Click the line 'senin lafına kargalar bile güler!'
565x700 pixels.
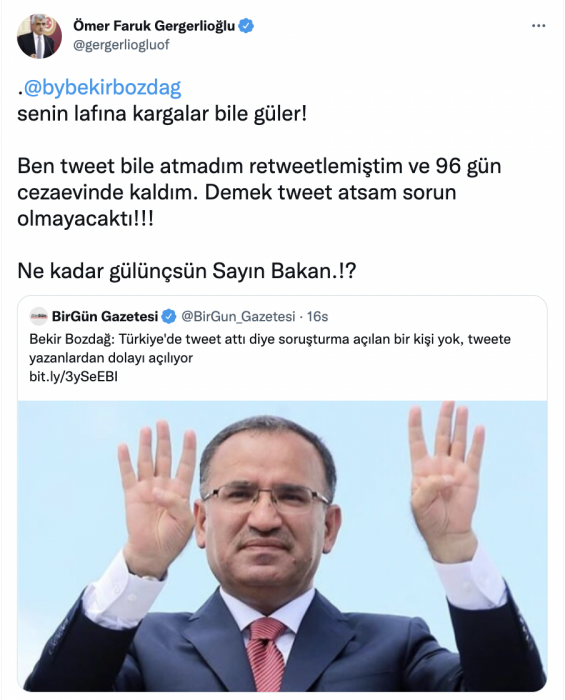(x=162, y=114)
